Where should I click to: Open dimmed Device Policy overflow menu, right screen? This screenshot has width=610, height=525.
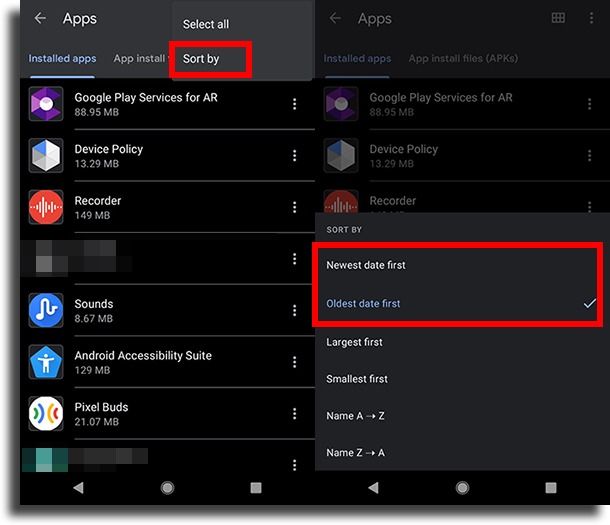589,156
